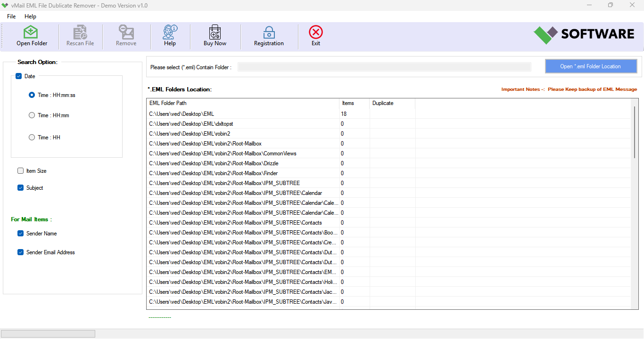Select the Contacts\Jac... folder row
The width and height of the screenshot is (644, 339).
click(388, 291)
